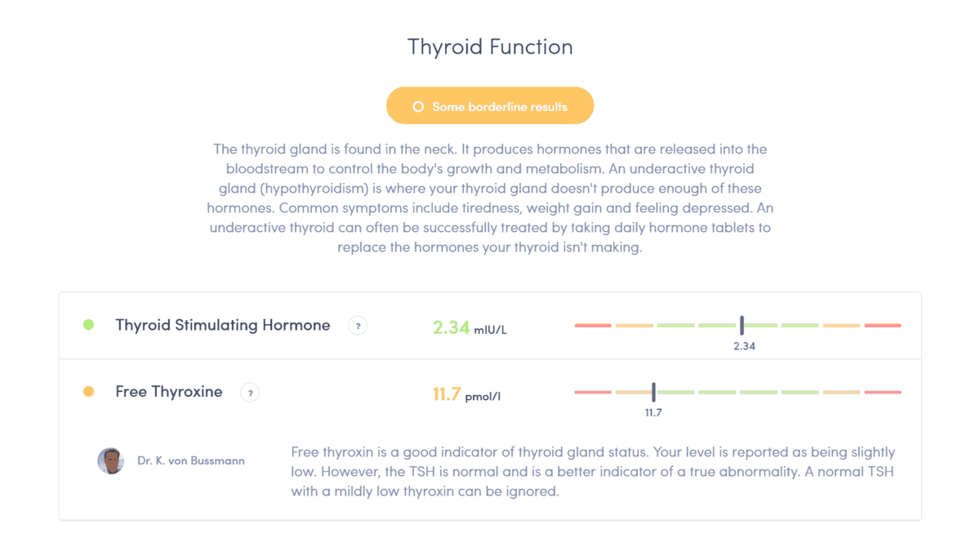The height and width of the screenshot is (547, 980).
Task: Click the red high-end segment of TSH bar
Action: 883,326
